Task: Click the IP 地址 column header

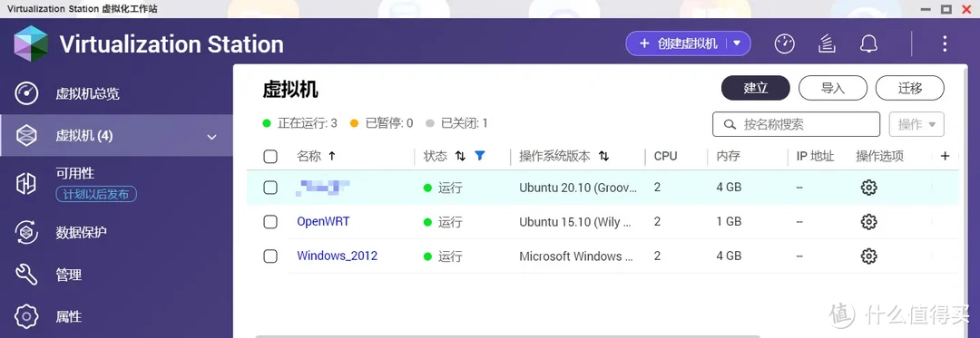Action: [x=816, y=156]
